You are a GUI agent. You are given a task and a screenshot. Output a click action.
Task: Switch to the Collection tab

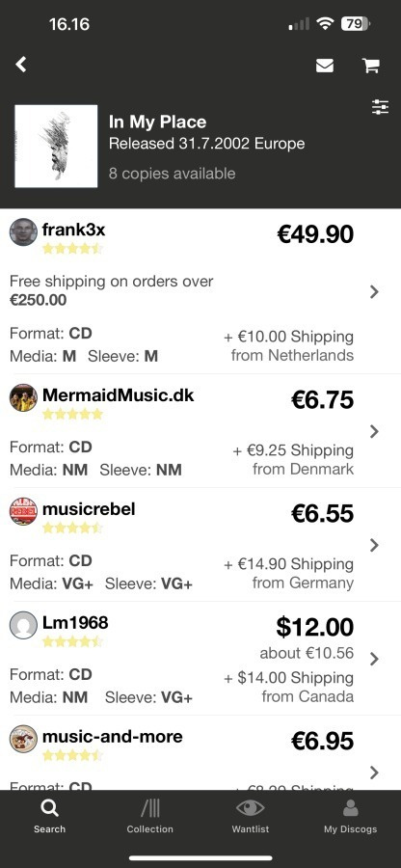coord(149,817)
